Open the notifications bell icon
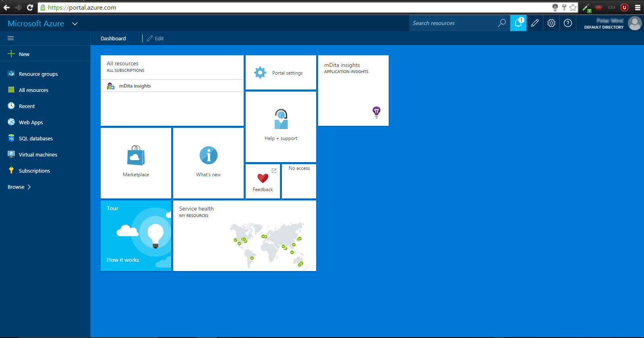Screen dimensions: 644x338 [x=518, y=23]
